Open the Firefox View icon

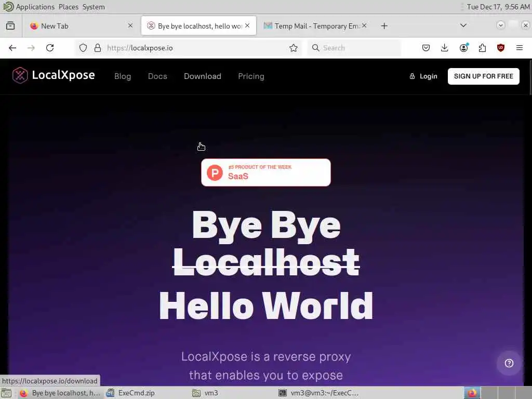[x=10, y=26]
